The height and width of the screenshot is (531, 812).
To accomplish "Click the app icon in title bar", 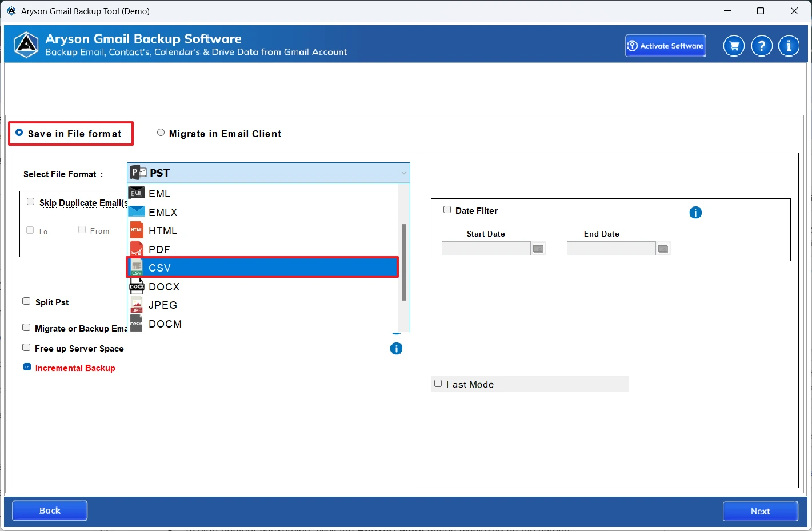I will click(11, 11).
